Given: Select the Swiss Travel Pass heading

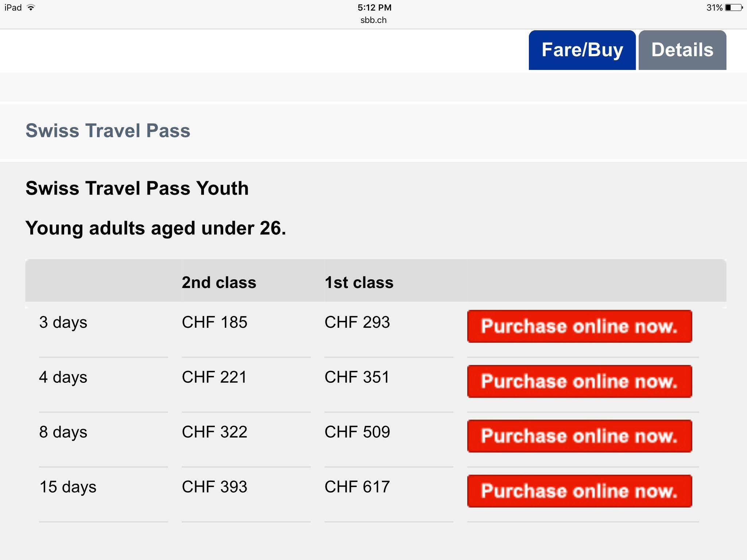Looking at the screenshot, I should click(x=108, y=131).
